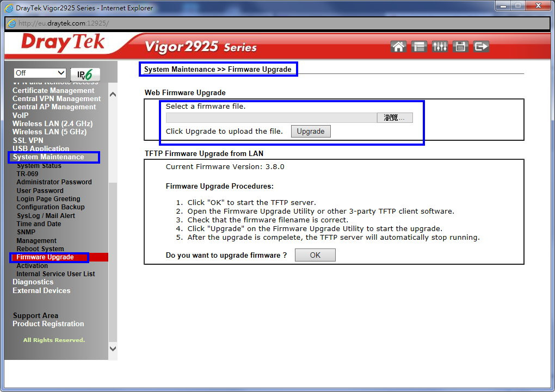Open the list-view icon in header
The width and height of the screenshot is (555, 392).
tap(419, 46)
